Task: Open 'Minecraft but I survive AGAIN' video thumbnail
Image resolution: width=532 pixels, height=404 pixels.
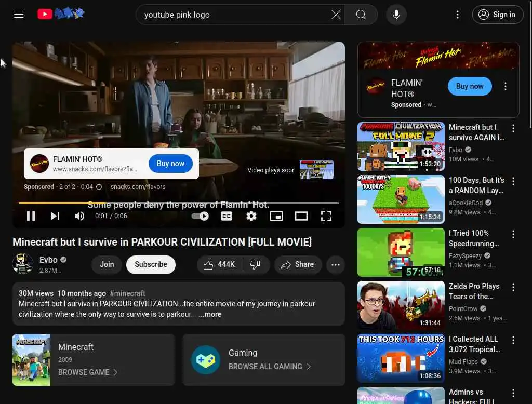Action: pyautogui.click(x=401, y=146)
